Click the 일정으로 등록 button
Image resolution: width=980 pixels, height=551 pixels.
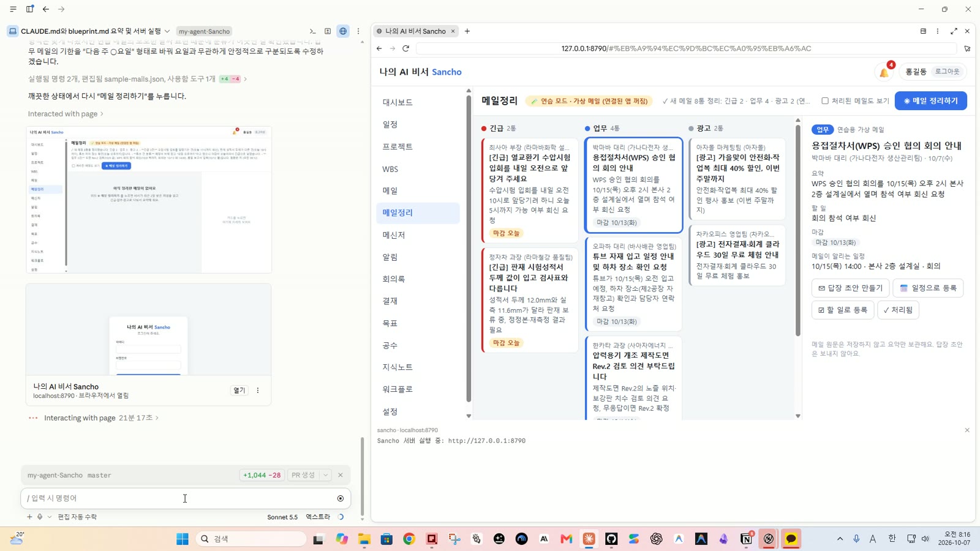pyautogui.click(x=928, y=288)
